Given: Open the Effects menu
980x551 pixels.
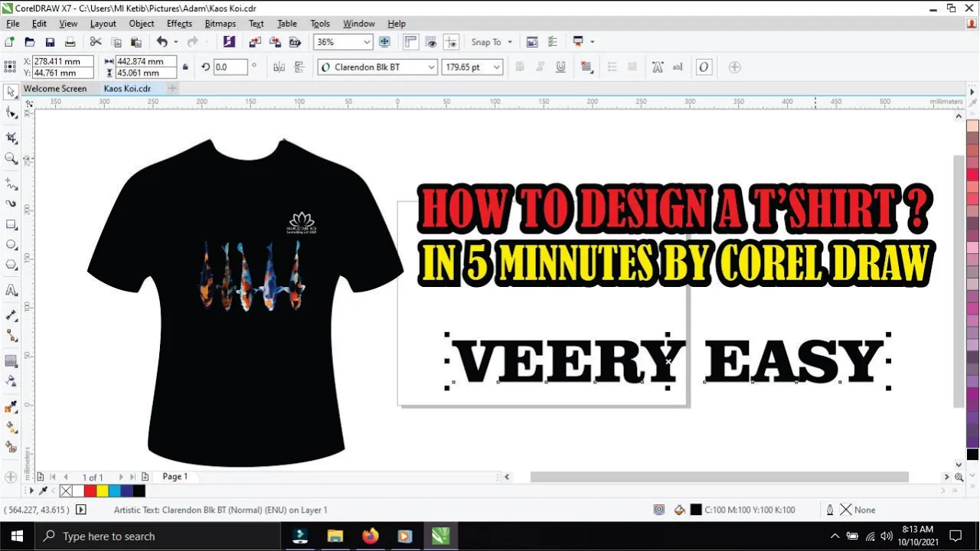Looking at the screenshot, I should click(179, 24).
